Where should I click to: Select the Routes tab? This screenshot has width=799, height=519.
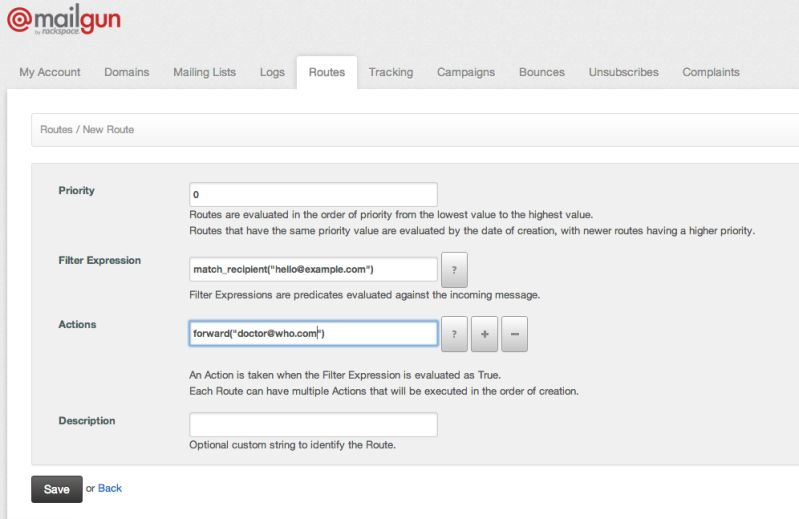(x=327, y=72)
